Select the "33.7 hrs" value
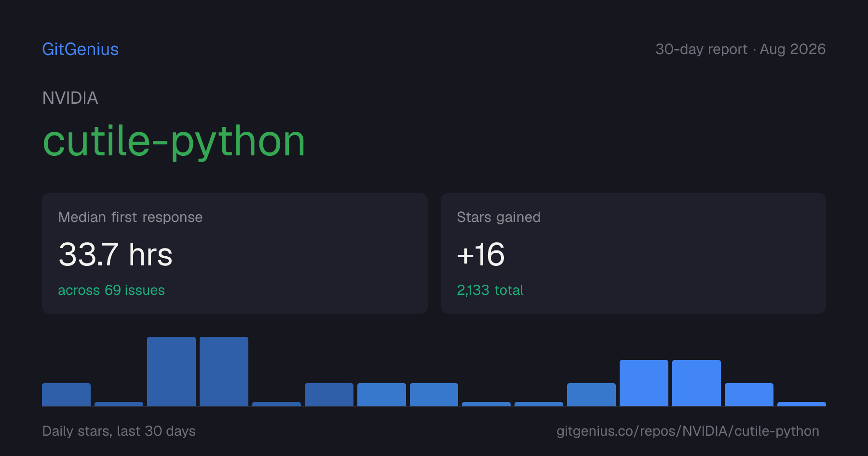The width and height of the screenshot is (868, 456). point(115,254)
